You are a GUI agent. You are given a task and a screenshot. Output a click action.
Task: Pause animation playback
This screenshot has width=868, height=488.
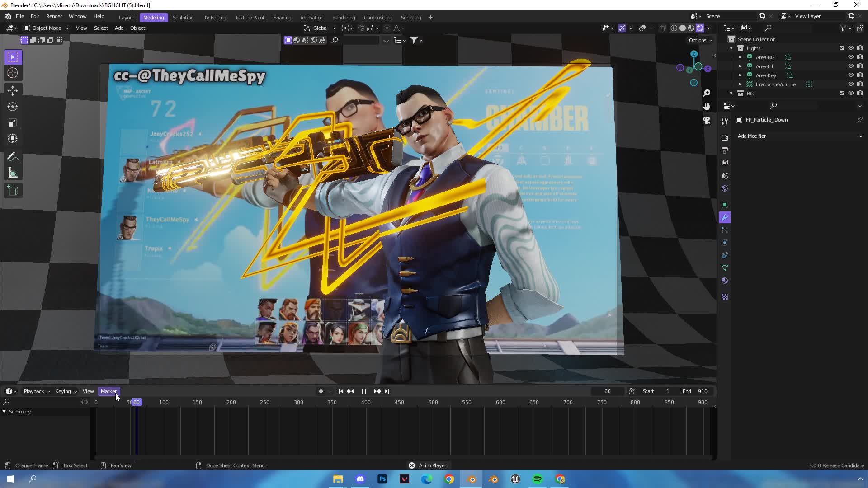tap(363, 391)
